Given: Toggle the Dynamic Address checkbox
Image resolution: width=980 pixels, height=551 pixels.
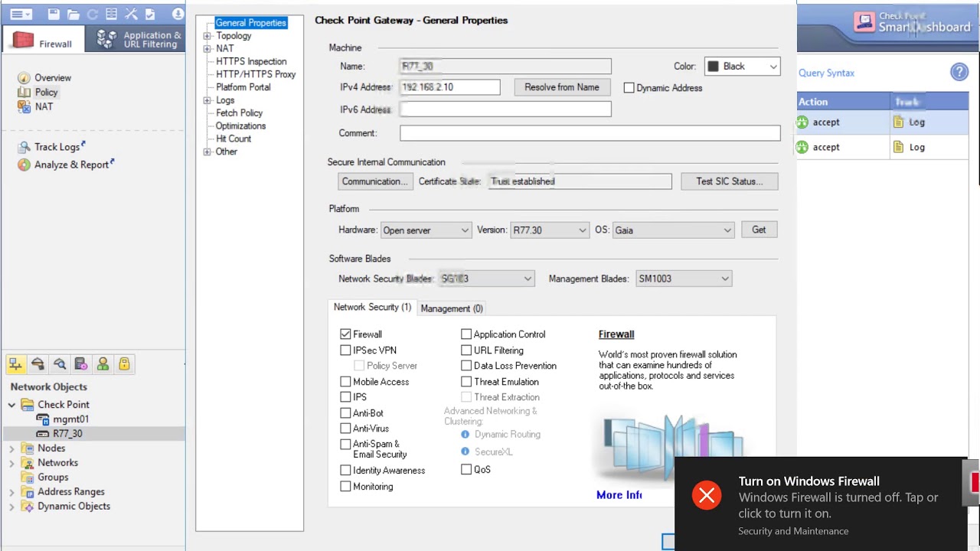Looking at the screenshot, I should 629,88.
